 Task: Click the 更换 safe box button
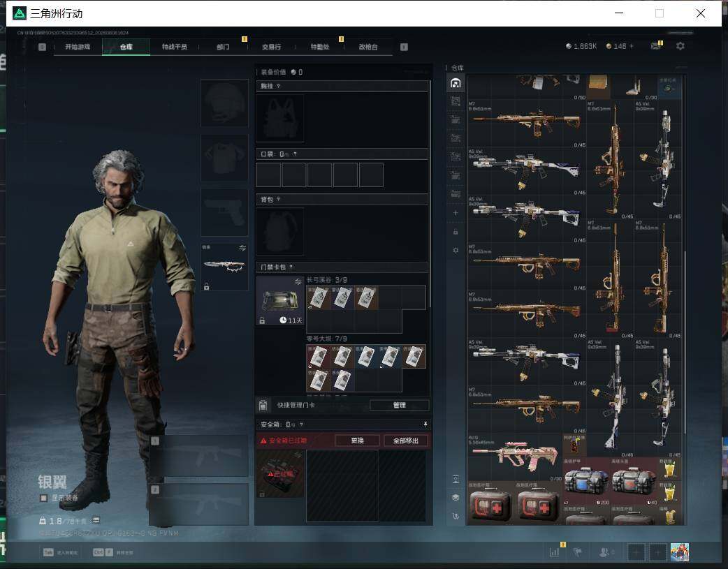pyautogui.click(x=357, y=441)
